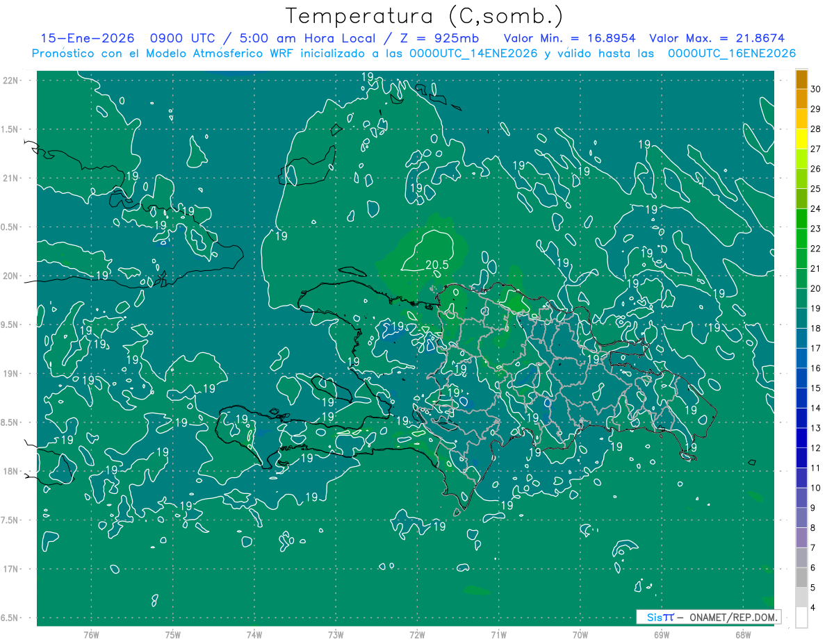Click the '0000UTC_14ENE2026' initialization time
Viewport: 834px width, 644px height.
[x=473, y=53]
